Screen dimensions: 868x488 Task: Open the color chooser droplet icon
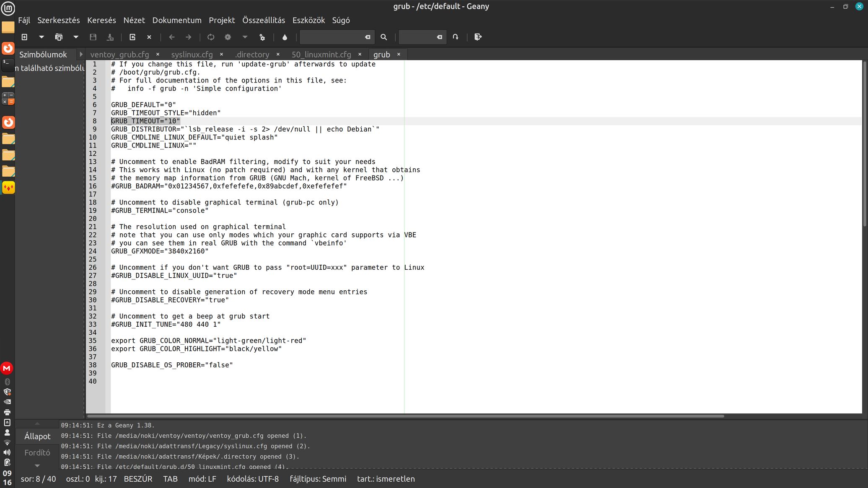point(285,37)
